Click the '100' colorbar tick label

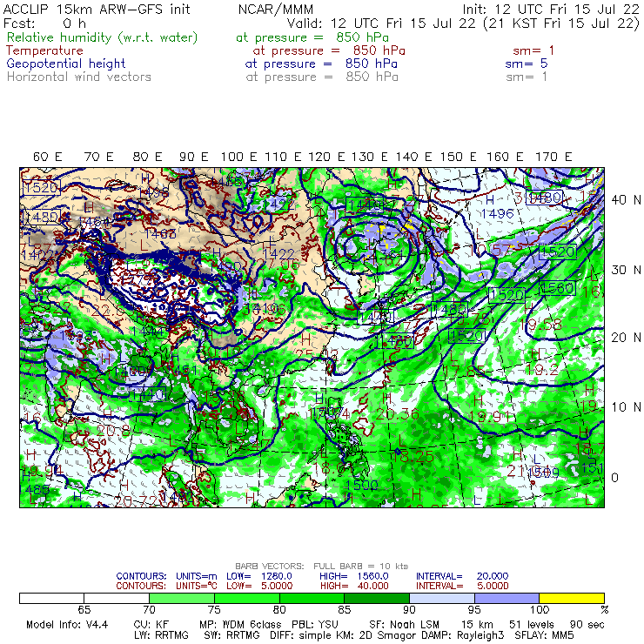pos(540,609)
